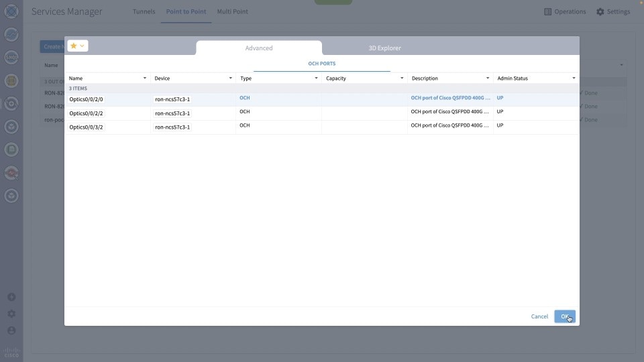The image size is (644, 362).
Task: Click the document icon in sidebar
Action: pyautogui.click(x=11, y=149)
